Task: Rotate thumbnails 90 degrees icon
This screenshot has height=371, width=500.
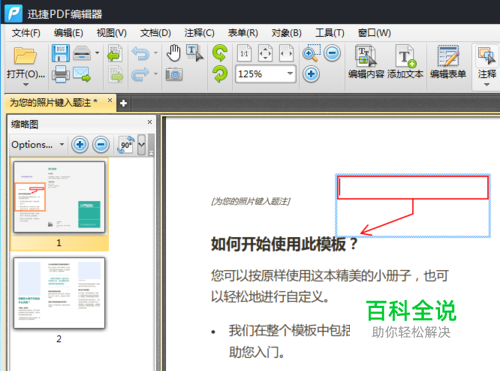Action: pos(126,145)
